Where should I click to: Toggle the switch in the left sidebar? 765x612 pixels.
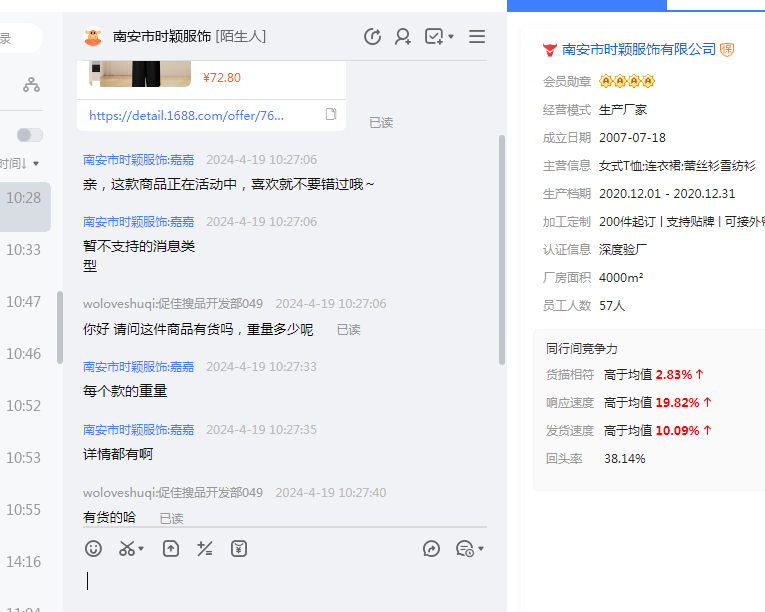(x=30, y=135)
